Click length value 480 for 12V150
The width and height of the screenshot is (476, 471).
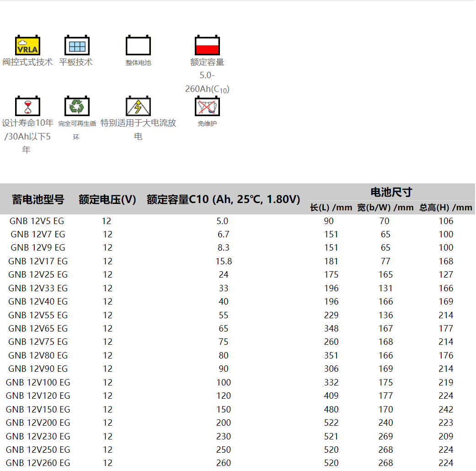point(331,409)
